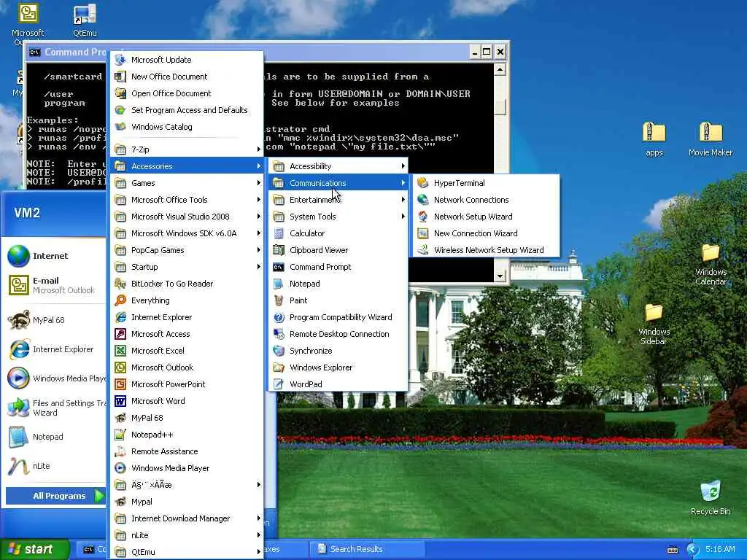Screen dimensions: 747x560
Task: Expand PopCap Games submenu
Action: (187, 250)
